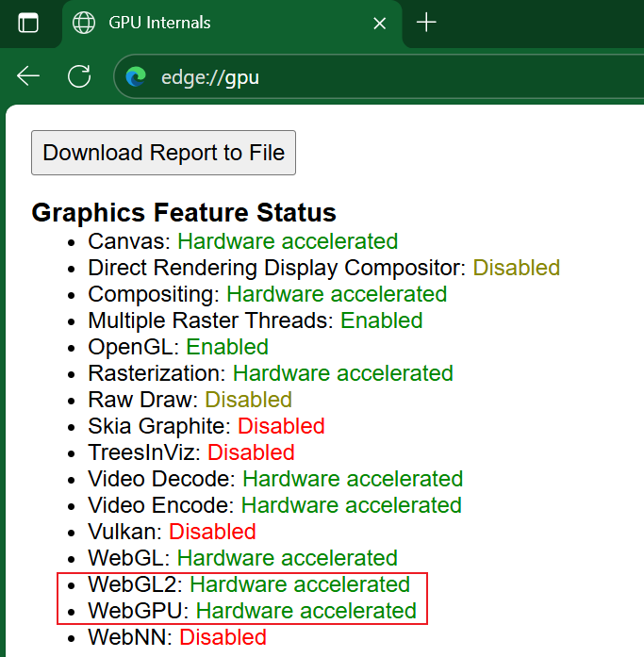Click the Vulkan: Disabled row
The height and width of the screenshot is (657, 644).
coord(172,532)
